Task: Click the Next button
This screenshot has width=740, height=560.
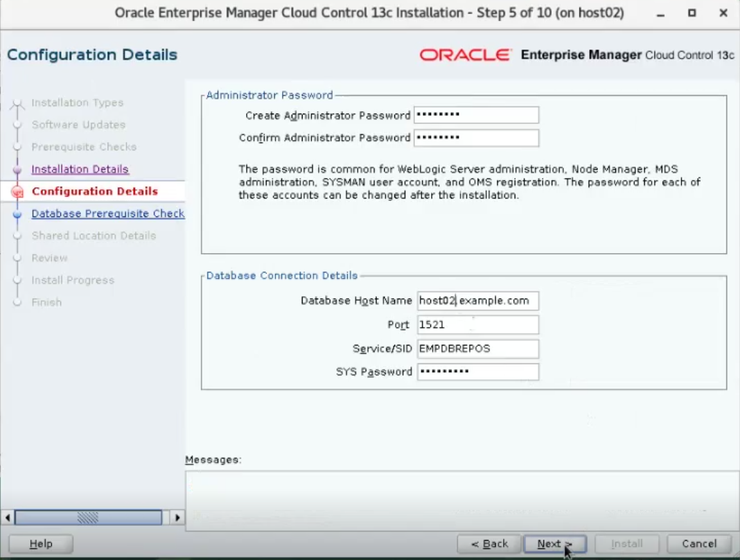Action: (x=555, y=544)
